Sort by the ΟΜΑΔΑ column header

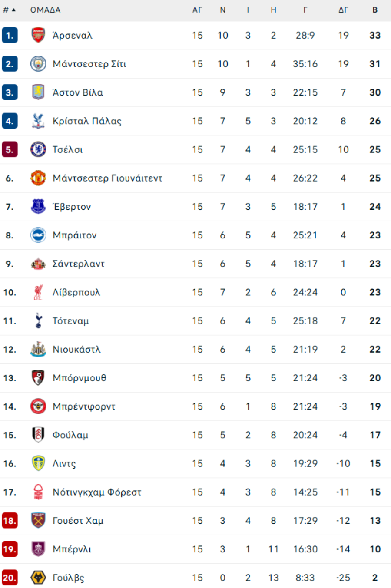tap(45, 10)
